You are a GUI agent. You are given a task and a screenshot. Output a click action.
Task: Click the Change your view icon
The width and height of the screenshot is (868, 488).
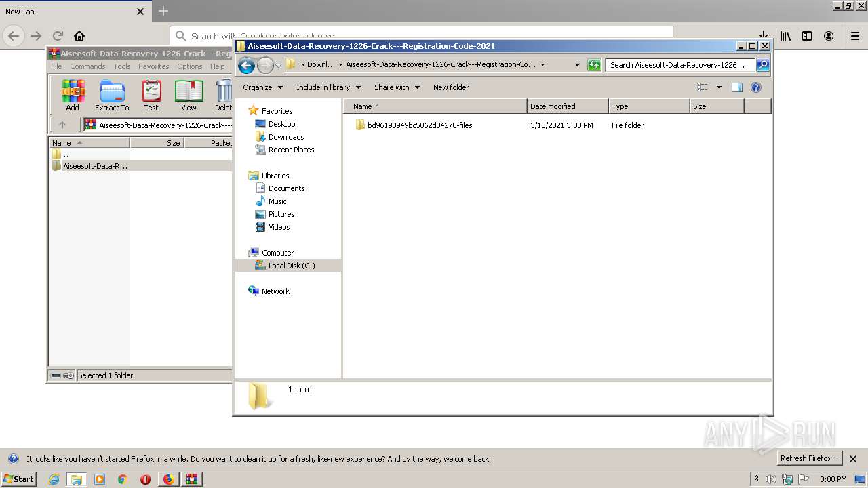(x=703, y=87)
